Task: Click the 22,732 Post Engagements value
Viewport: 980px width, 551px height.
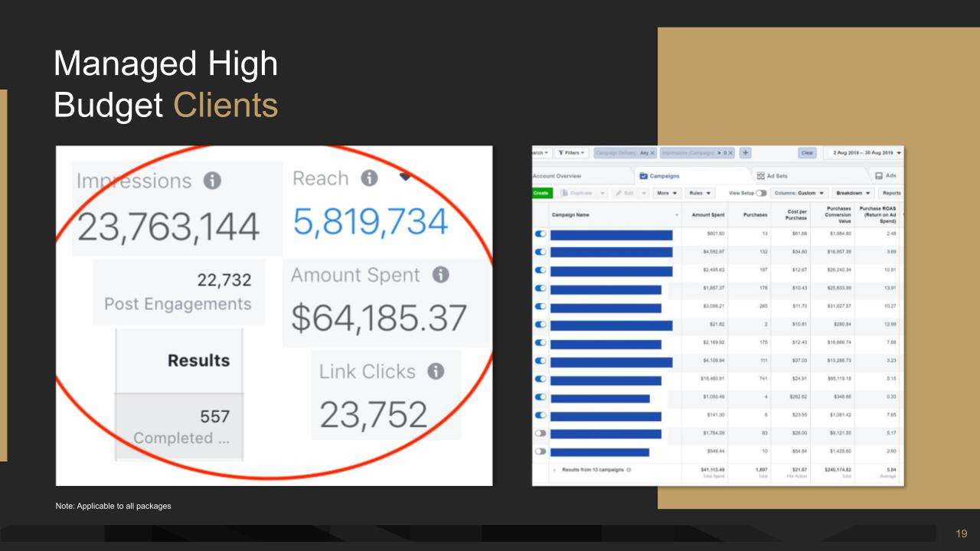Action: 225,281
